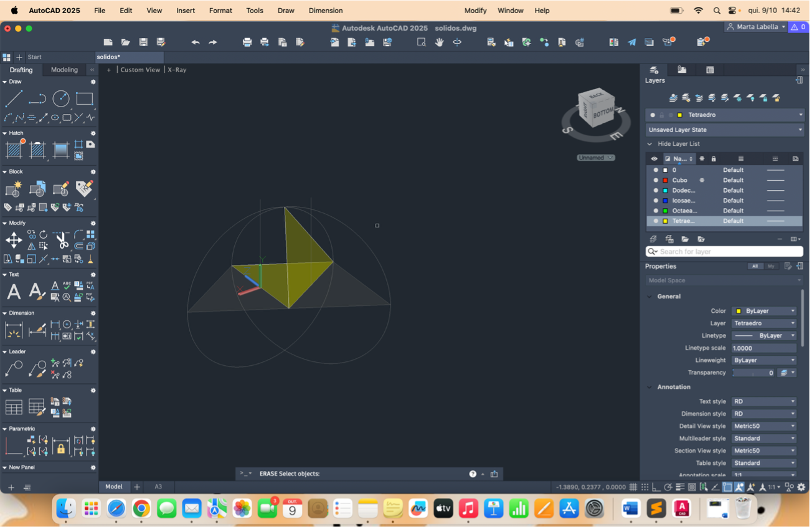Click the Save icon in toolbar
Screen dimensions: 812x529
[x=143, y=42]
